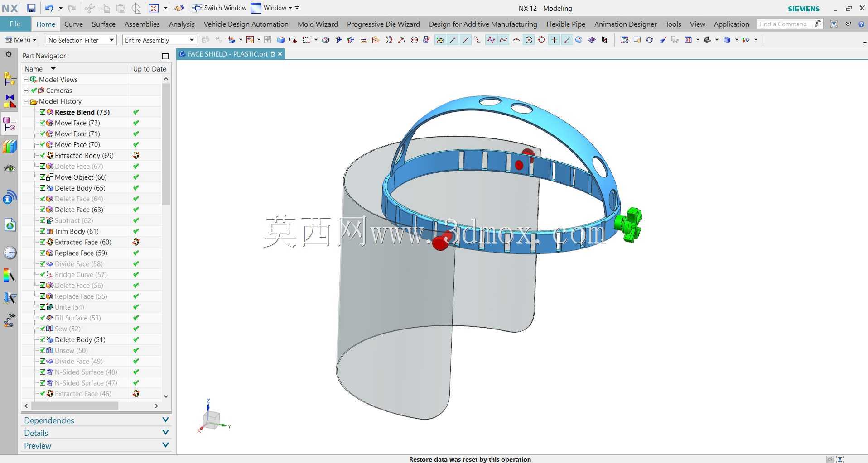Image resolution: width=868 pixels, height=463 pixels.
Task: Expand the Preview panel
Action: tap(96, 446)
